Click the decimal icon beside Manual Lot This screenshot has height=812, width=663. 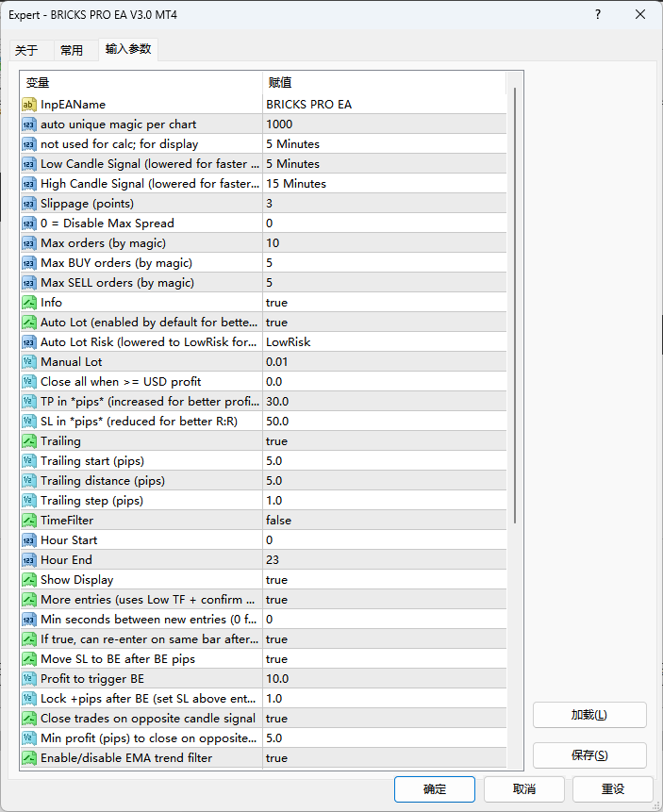[x=29, y=362]
